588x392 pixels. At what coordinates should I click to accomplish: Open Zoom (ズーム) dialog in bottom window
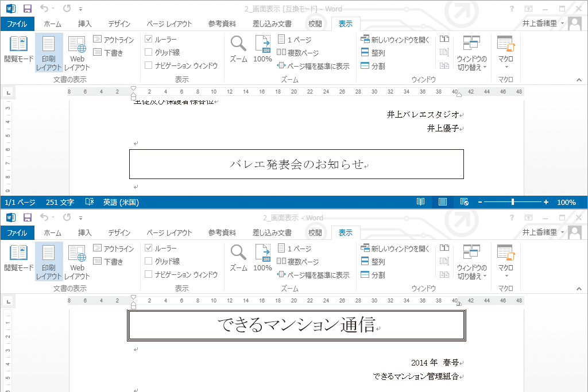point(238,258)
